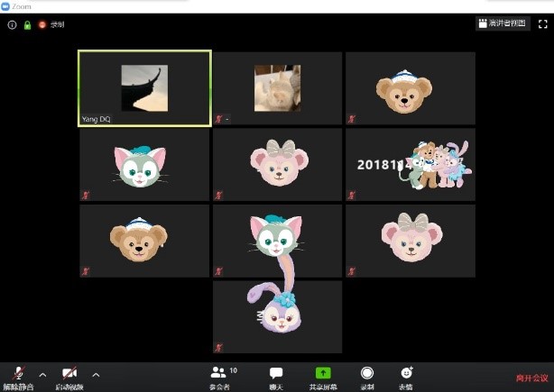Open the participants panel
The width and height of the screenshot is (554, 392).
pyautogui.click(x=219, y=376)
